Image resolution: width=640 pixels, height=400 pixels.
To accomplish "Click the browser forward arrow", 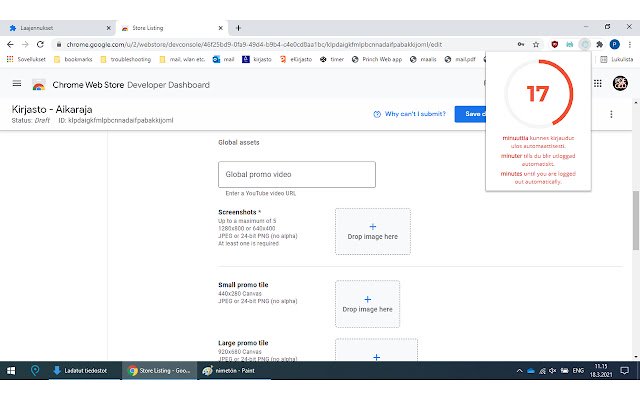I will (25, 44).
